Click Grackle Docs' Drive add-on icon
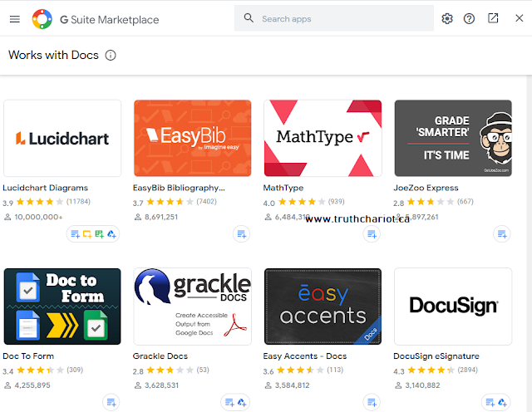The width and height of the screenshot is (532, 412). [x=242, y=403]
